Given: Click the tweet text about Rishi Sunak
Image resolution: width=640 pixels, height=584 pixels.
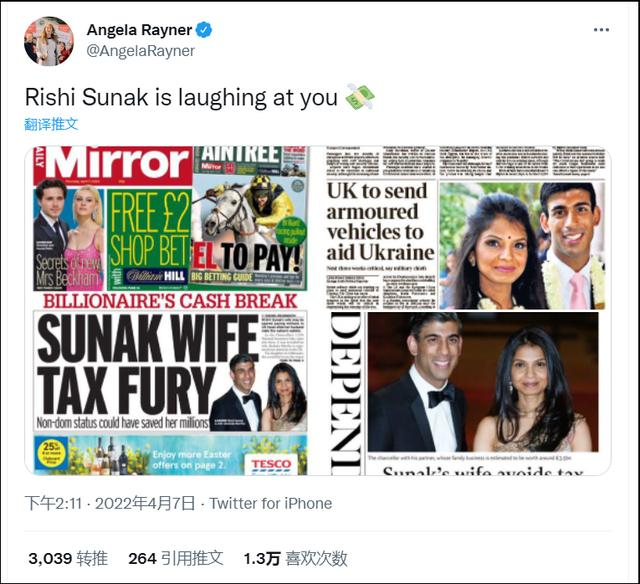Looking at the screenshot, I should [x=183, y=97].
